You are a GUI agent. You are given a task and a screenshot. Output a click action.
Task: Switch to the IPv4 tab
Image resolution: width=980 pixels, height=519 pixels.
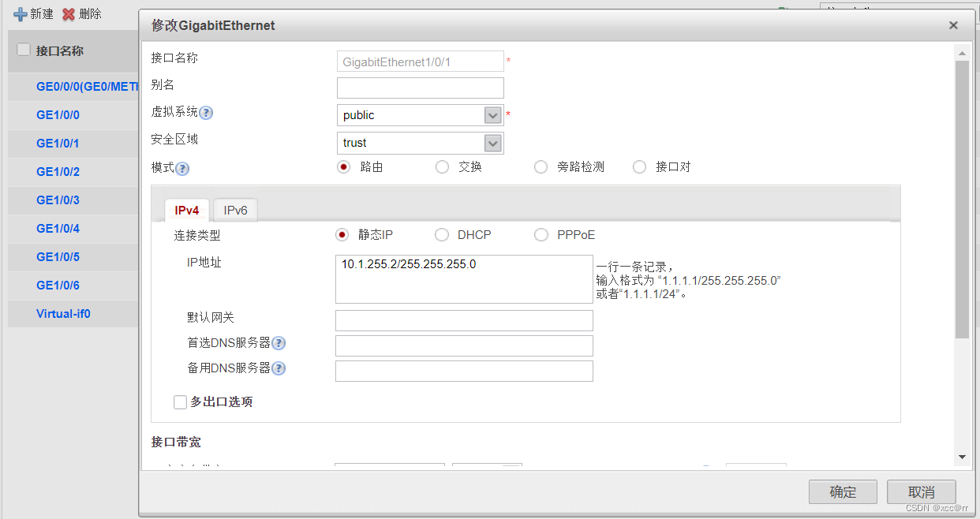[187, 210]
